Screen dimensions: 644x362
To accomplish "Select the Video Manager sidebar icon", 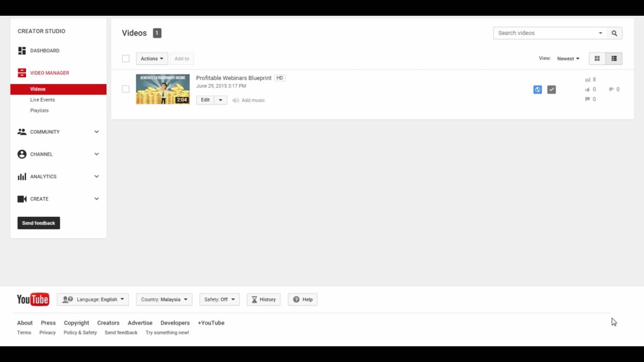I will point(22,73).
